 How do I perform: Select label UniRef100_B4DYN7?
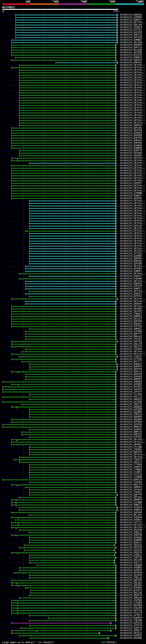click(x=131, y=261)
